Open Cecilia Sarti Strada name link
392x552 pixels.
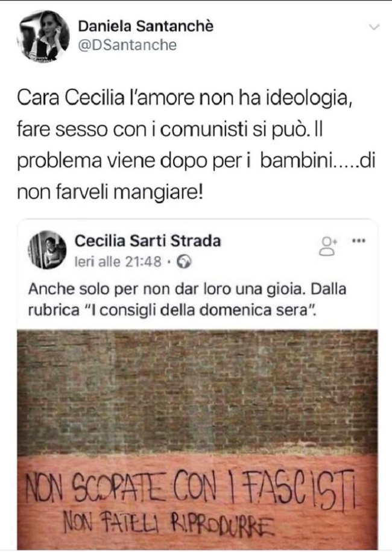tap(148, 241)
